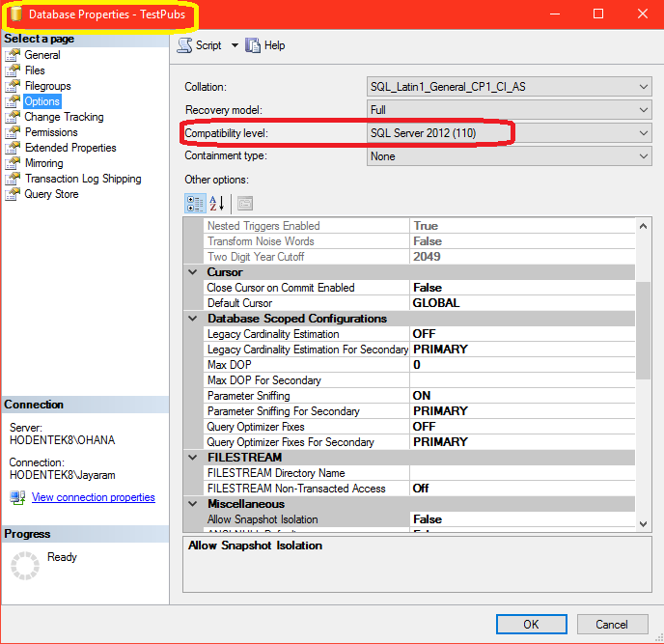Select the Mirroring page
This screenshot has width=664, height=644.
44,163
